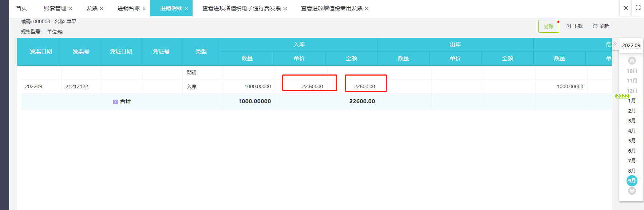This screenshot has height=210, width=644.
Task: Select 12月 in the month timeline
Action: click(x=632, y=91)
